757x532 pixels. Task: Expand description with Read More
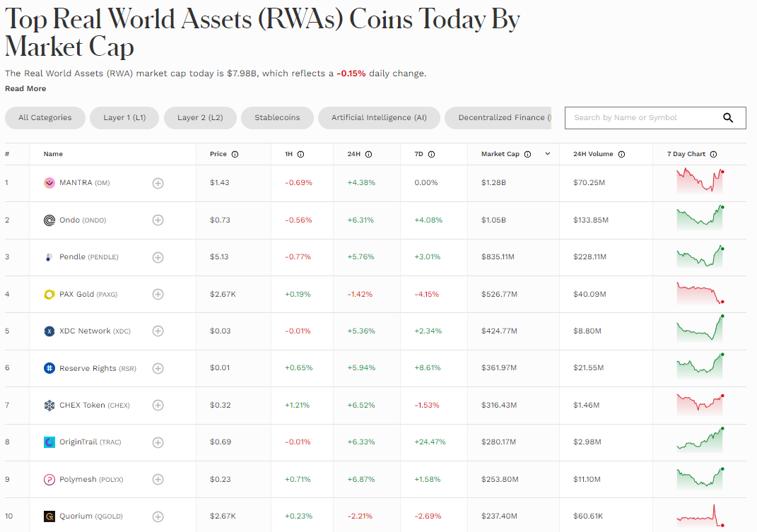25,89
